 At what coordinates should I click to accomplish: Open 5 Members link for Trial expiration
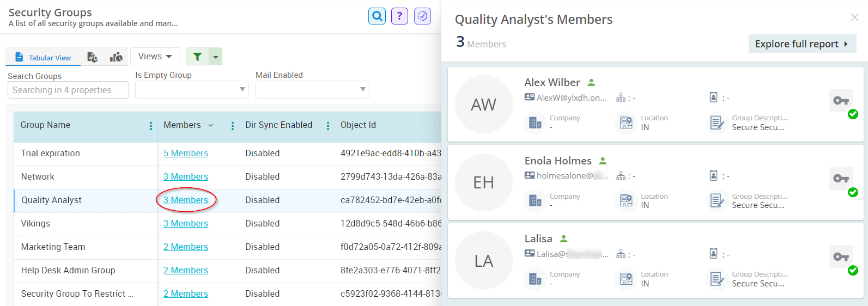tap(186, 153)
